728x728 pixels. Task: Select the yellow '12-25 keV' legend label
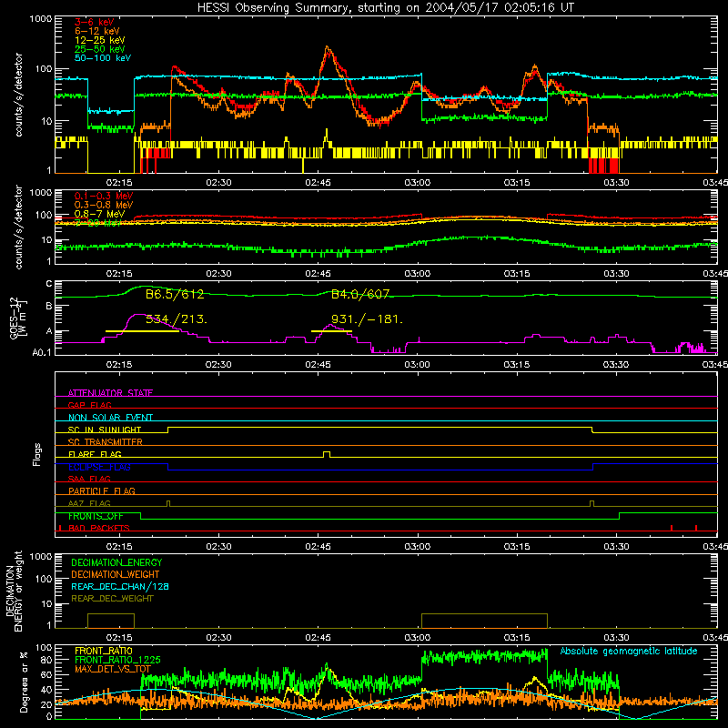pyautogui.click(x=99, y=40)
